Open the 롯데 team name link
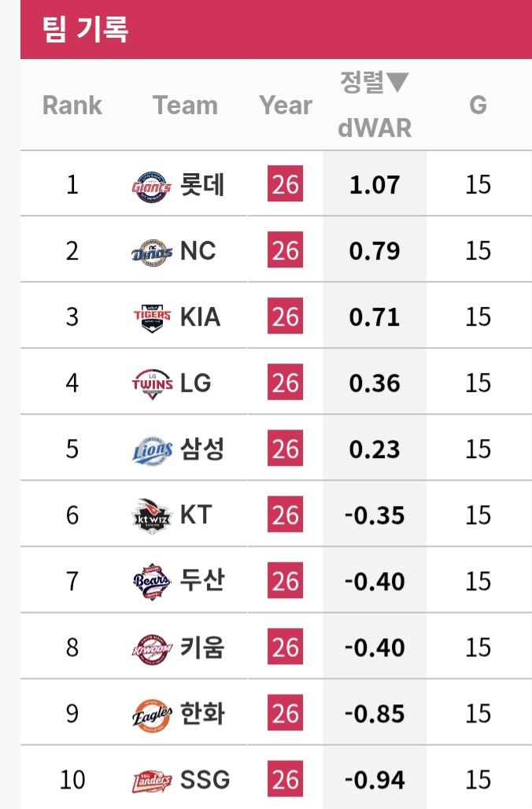532x809 pixels. pos(202,185)
